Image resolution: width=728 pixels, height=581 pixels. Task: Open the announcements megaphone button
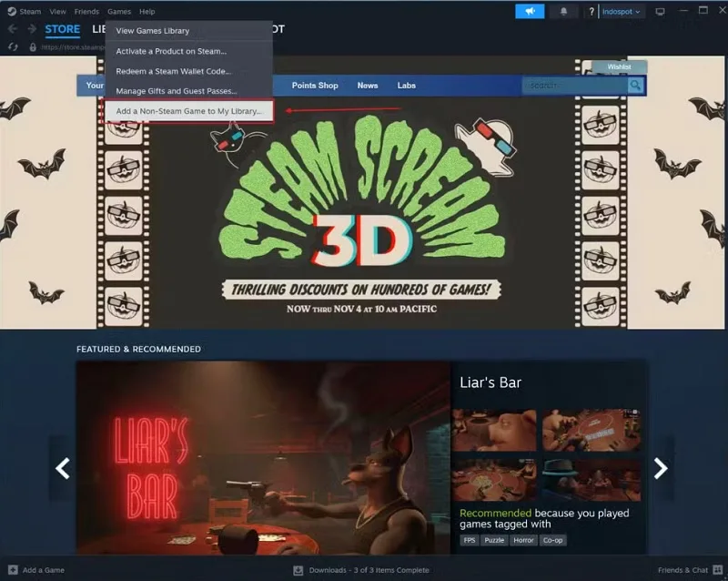pos(530,11)
